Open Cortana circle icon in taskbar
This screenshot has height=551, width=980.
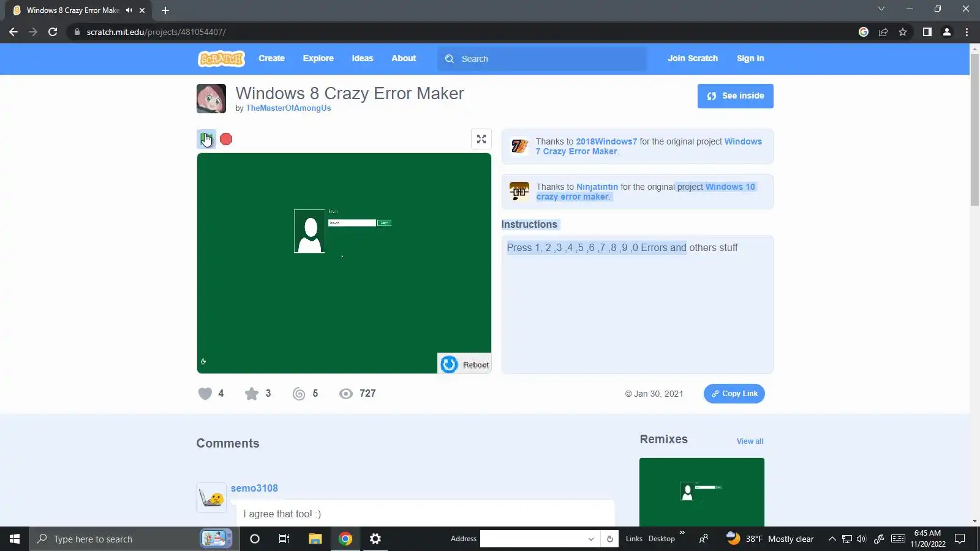(x=255, y=539)
